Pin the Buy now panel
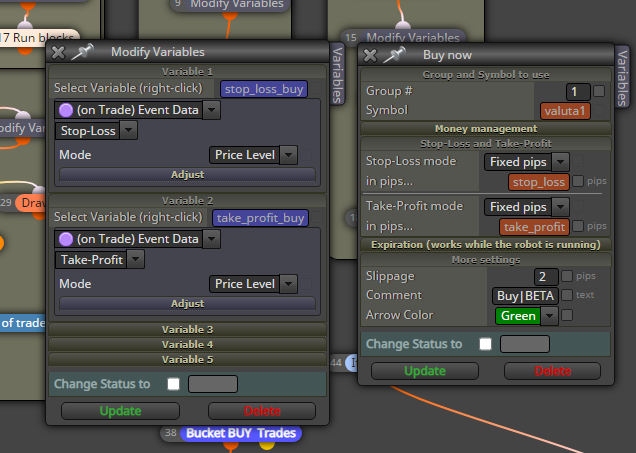This screenshot has height=453, width=636. pos(395,55)
